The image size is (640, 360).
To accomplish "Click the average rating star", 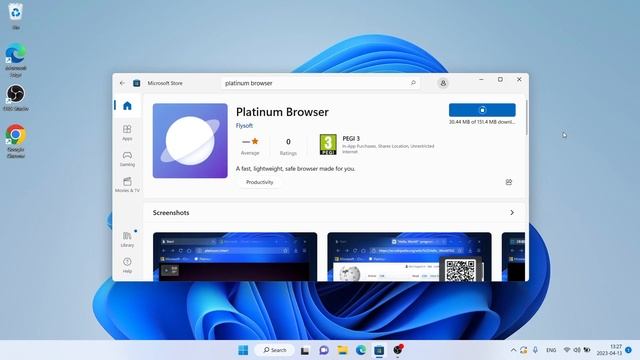I will click(255, 141).
